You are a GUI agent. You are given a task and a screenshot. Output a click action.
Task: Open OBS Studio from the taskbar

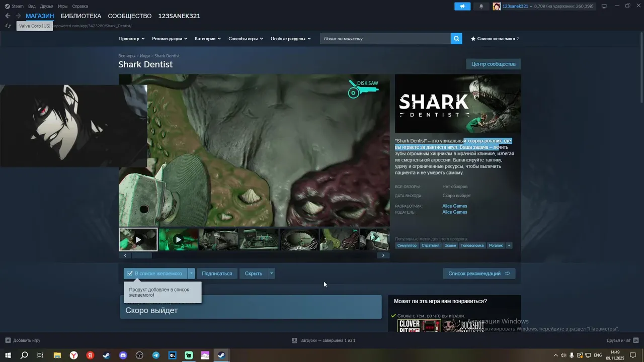[x=140, y=355]
